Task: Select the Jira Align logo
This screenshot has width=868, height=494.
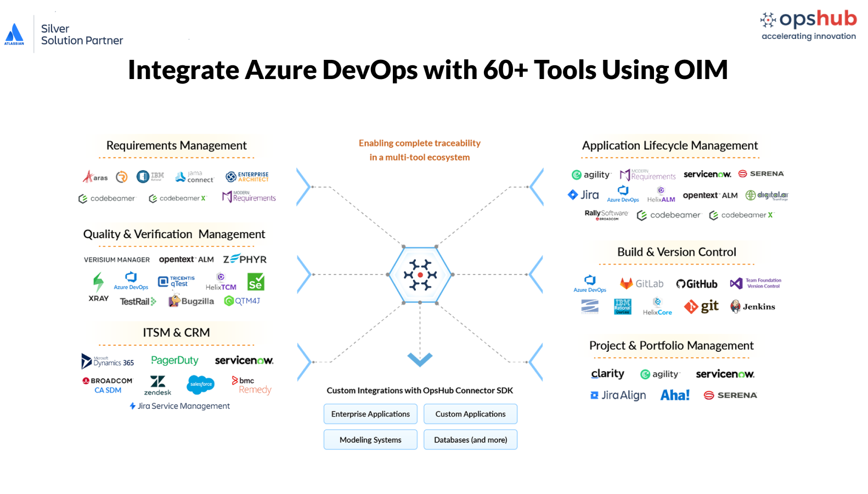Action: 618,395
